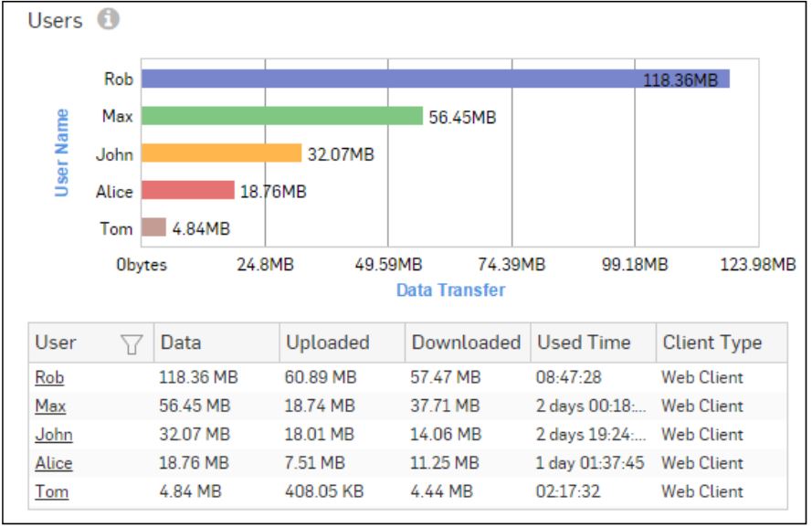The height and width of the screenshot is (527, 812).
Task: Click the Data Transfer axis title
Action: [450, 290]
